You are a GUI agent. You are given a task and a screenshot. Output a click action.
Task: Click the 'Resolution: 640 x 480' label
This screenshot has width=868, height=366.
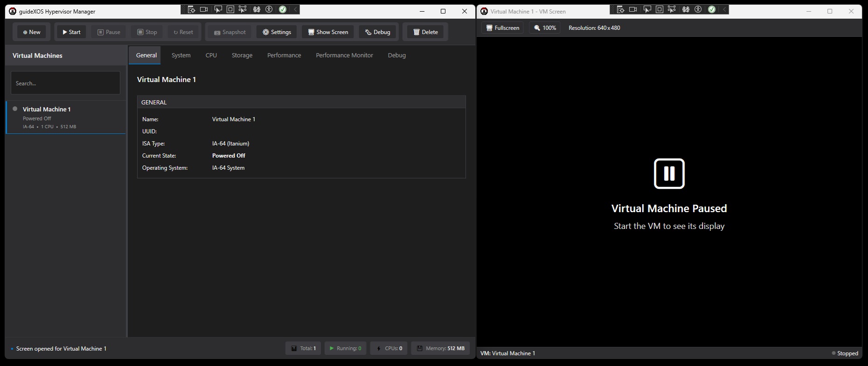[x=594, y=28]
